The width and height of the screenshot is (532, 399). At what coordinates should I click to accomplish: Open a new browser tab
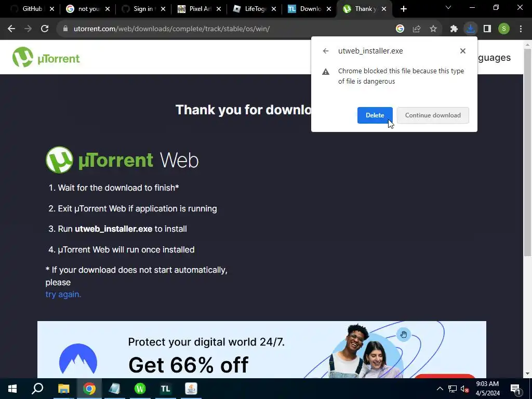pos(403,9)
